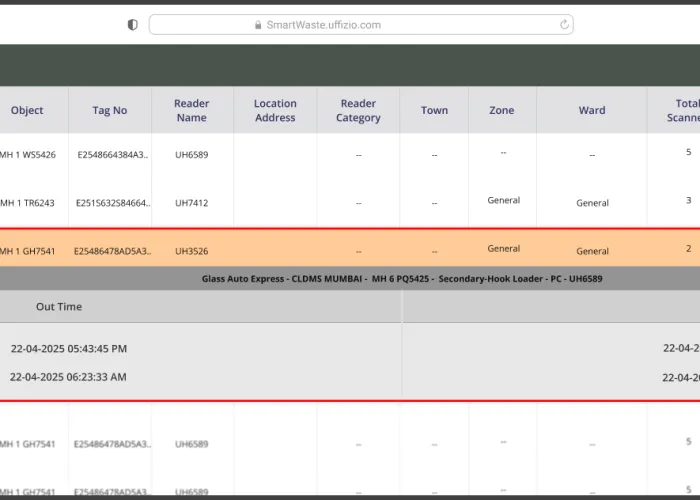700x500 pixels.
Task: Click reader name UH7412 cell
Action: point(191,203)
